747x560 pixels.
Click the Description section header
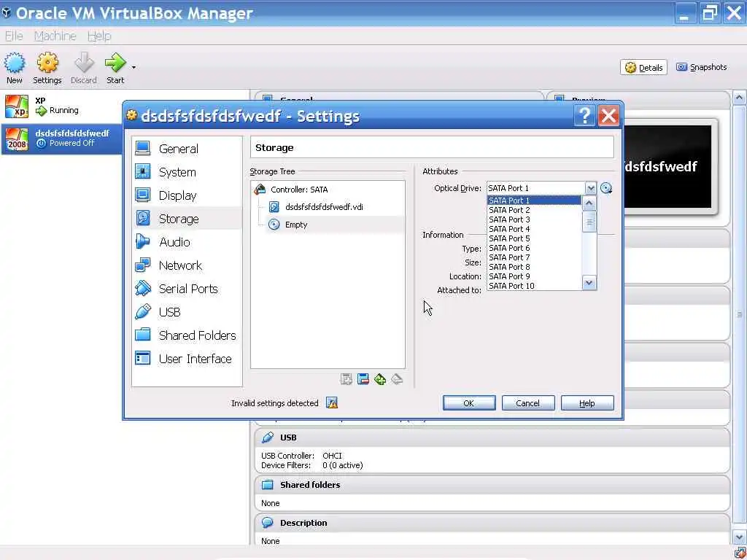(x=492, y=523)
